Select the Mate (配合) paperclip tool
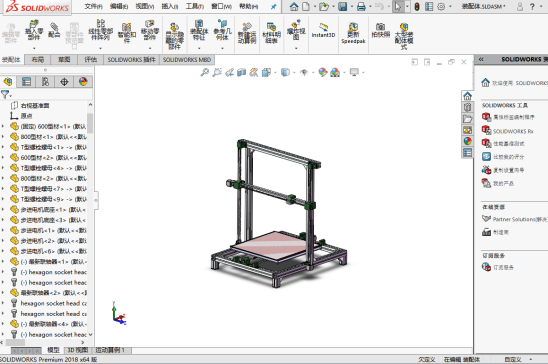548x364 pixels. click(x=54, y=30)
